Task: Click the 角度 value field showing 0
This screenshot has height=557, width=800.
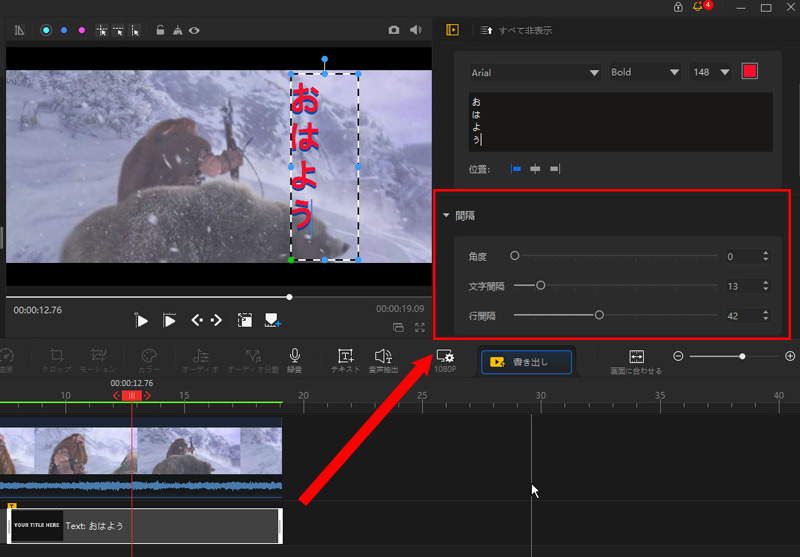Action: point(743,257)
